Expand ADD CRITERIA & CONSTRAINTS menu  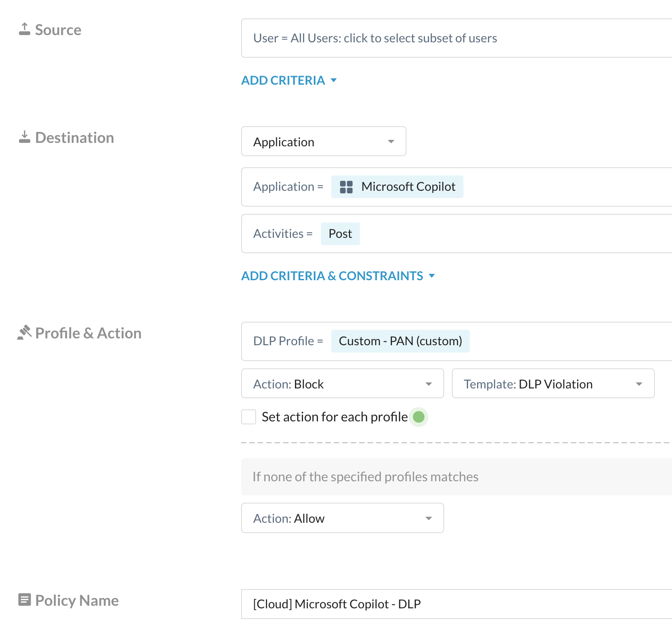pyautogui.click(x=338, y=276)
